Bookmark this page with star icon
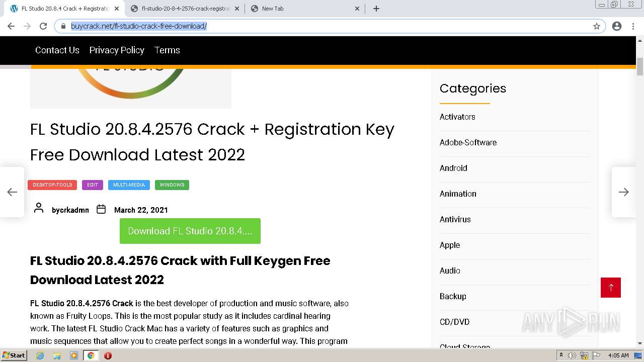The height and width of the screenshot is (362, 644). click(597, 26)
